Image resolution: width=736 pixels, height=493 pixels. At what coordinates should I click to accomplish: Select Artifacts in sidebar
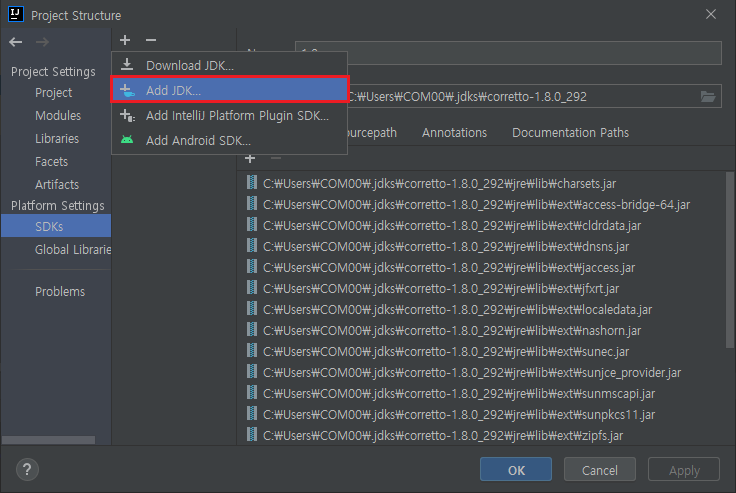[x=57, y=185]
